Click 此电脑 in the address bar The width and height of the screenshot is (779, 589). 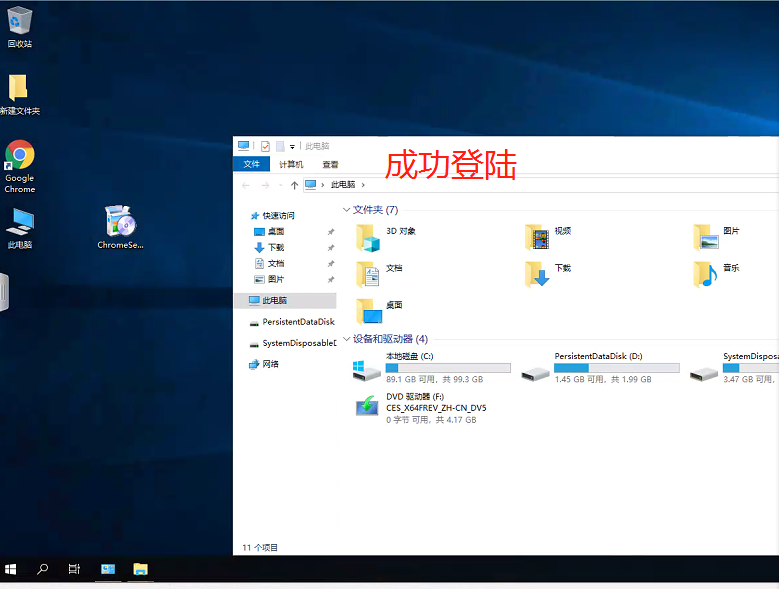tap(343, 185)
